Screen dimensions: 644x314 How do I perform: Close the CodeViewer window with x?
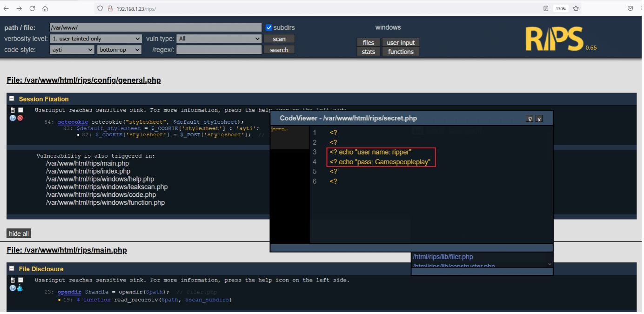click(x=539, y=119)
